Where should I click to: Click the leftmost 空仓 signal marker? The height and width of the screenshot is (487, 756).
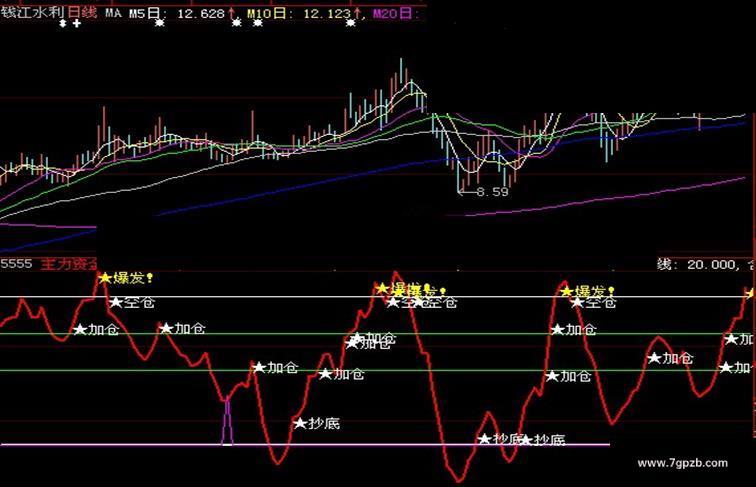[132, 302]
